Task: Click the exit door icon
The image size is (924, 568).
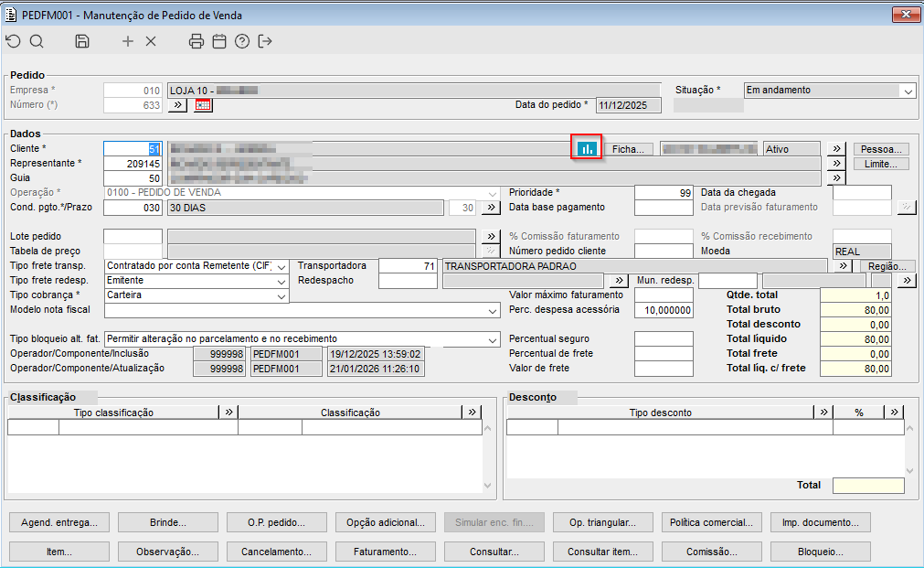Action: (265, 41)
